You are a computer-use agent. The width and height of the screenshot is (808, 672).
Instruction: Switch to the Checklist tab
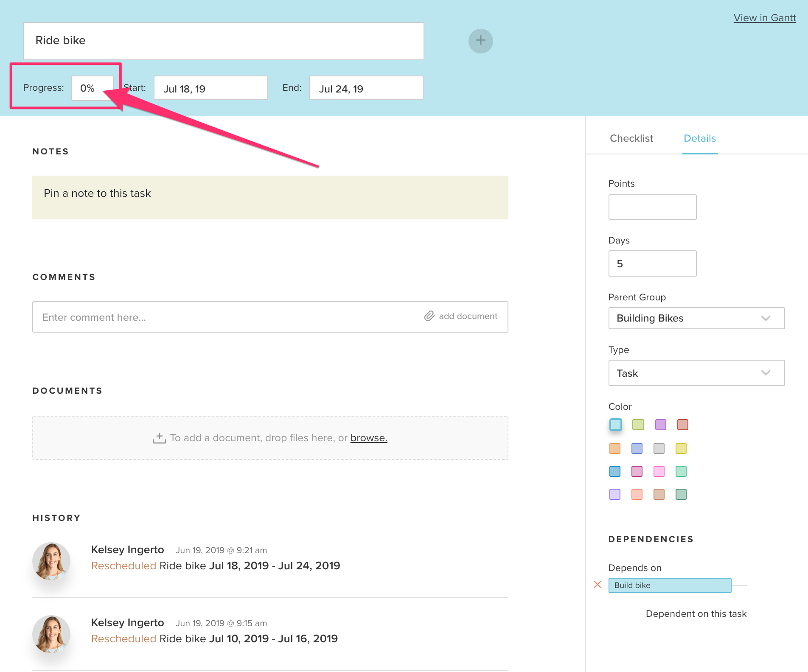(x=631, y=138)
